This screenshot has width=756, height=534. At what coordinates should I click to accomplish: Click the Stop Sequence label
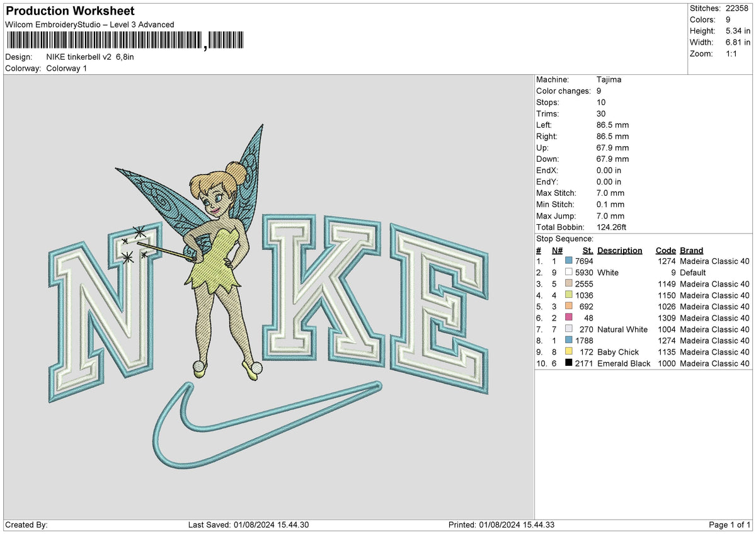[x=564, y=239]
